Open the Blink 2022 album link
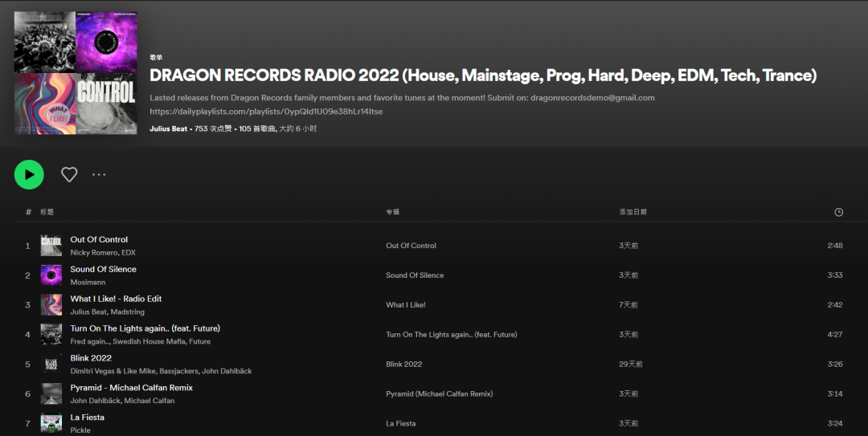Screen dimensions: 868x436 pos(403,365)
